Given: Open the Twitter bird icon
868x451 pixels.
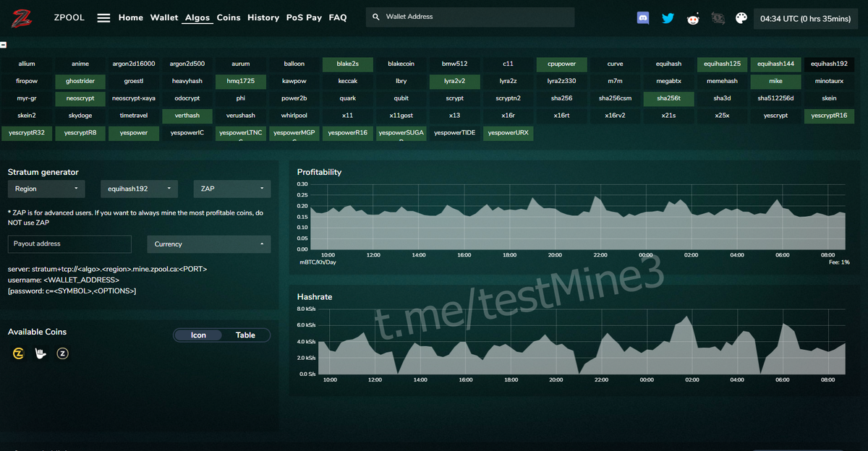Looking at the screenshot, I should (668, 18).
